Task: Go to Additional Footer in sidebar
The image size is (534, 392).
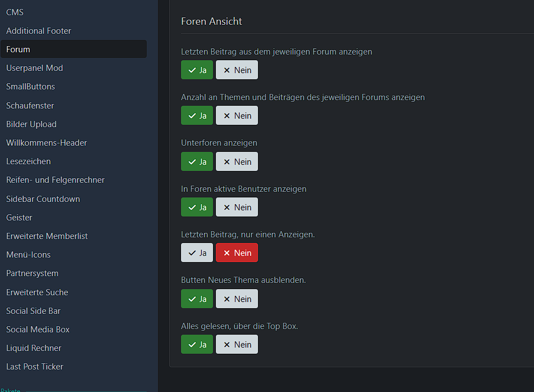Action: [39, 31]
